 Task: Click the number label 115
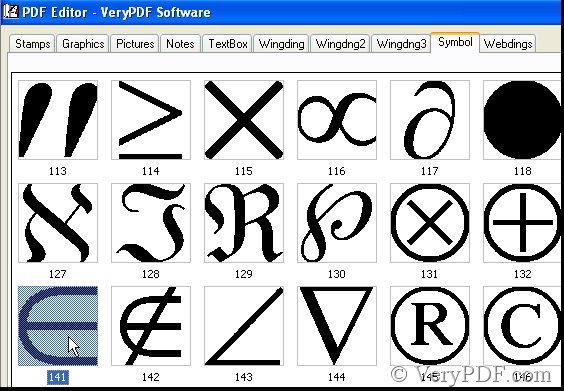pyautogui.click(x=244, y=171)
